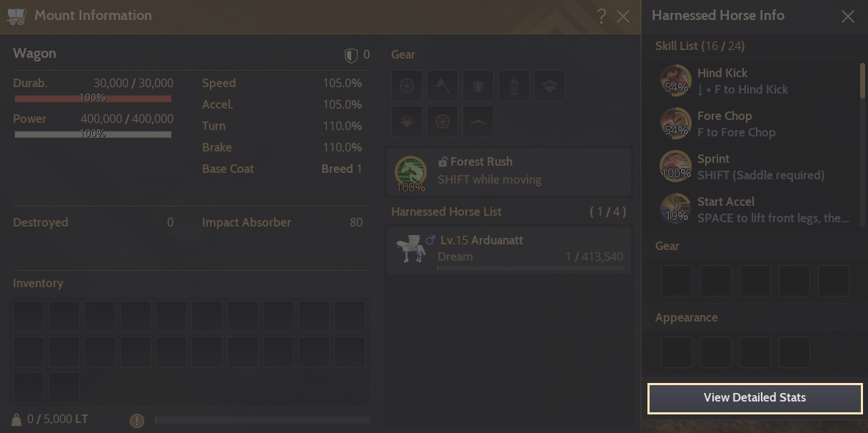Open the Forest Rush skill icon
The image size is (868, 433).
click(x=410, y=172)
